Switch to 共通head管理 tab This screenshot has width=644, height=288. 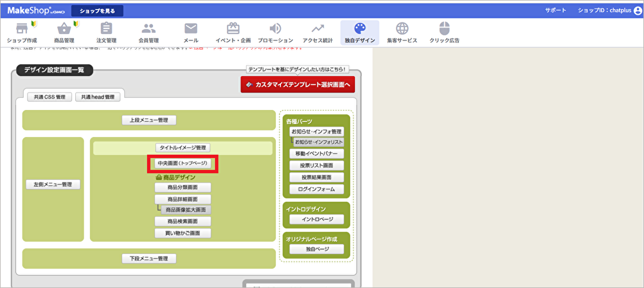pos(98,97)
